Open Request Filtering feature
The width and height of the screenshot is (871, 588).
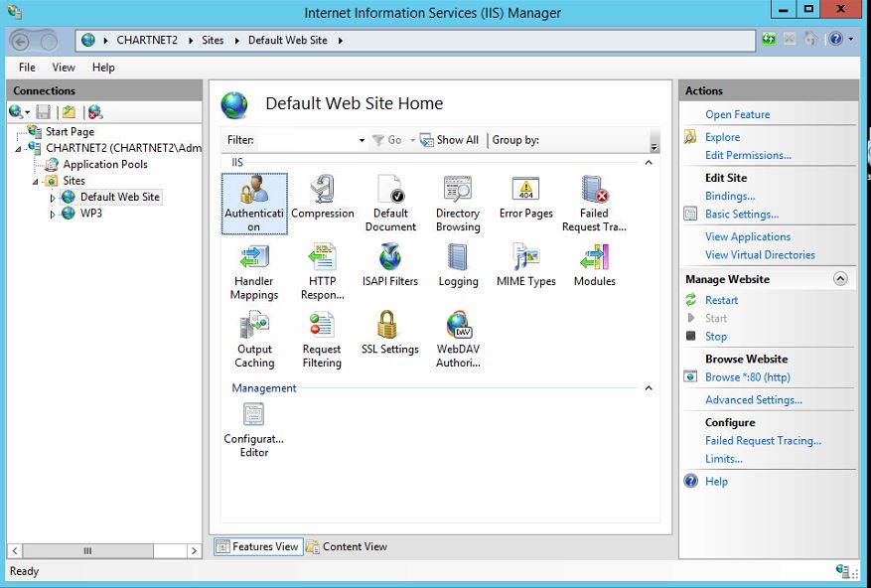click(x=322, y=340)
